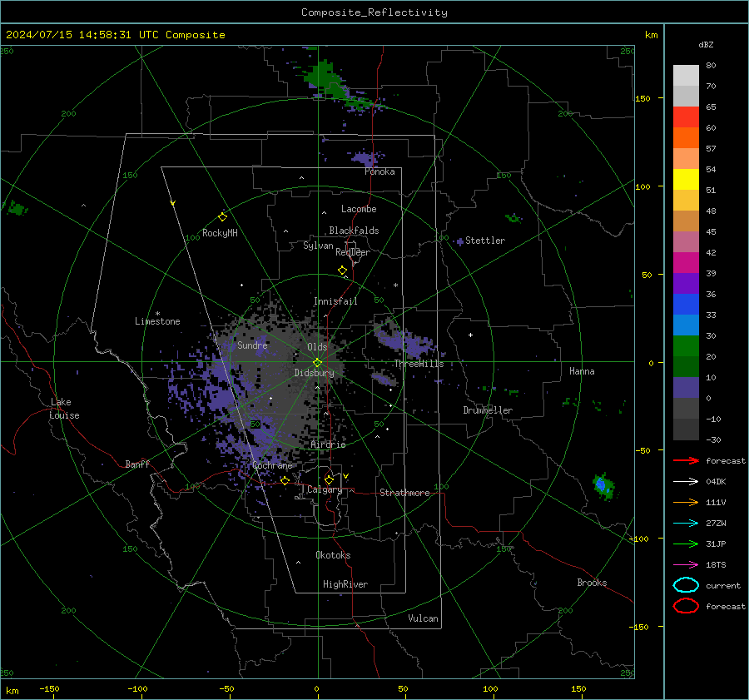Click the yellow diamond marker below RedDeer
Screen dimensions: 749x700
(342, 271)
